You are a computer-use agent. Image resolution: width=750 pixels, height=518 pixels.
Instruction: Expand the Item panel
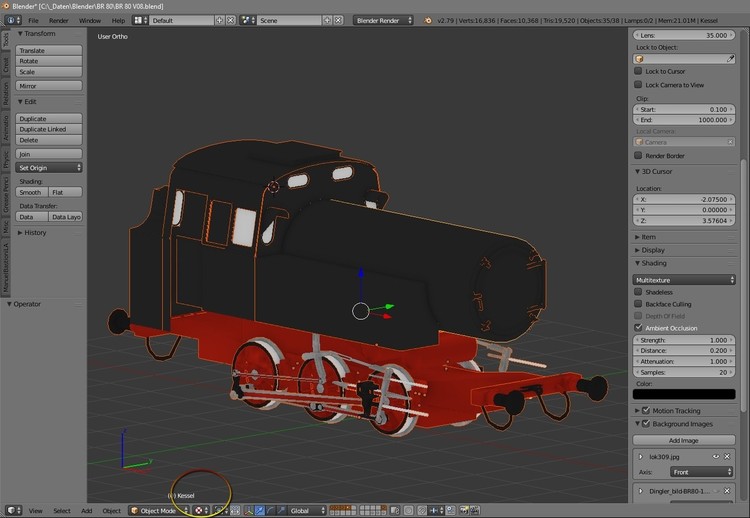(x=637, y=237)
